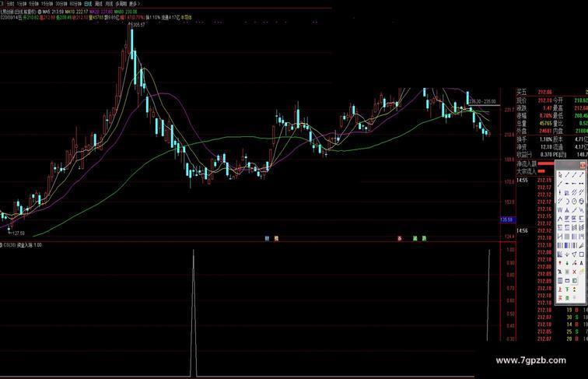Switch to 分时 intraday tab

click(11, 3)
